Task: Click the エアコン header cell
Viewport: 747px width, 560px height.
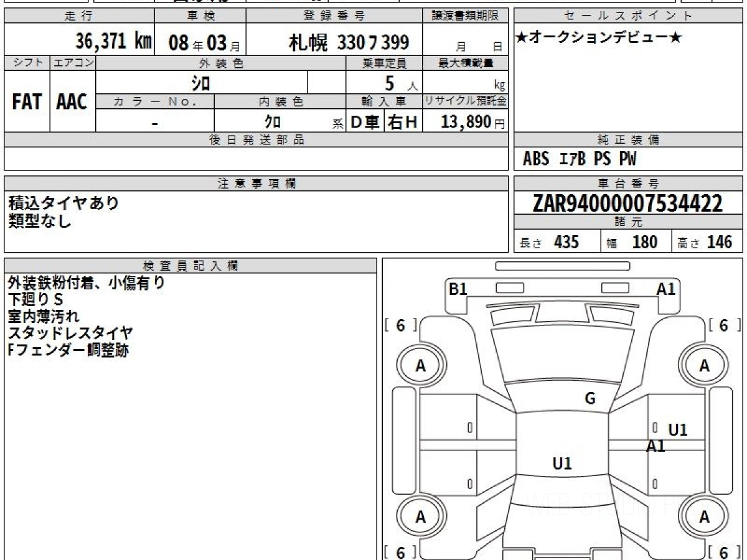Action: pyautogui.click(x=73, y=62)
